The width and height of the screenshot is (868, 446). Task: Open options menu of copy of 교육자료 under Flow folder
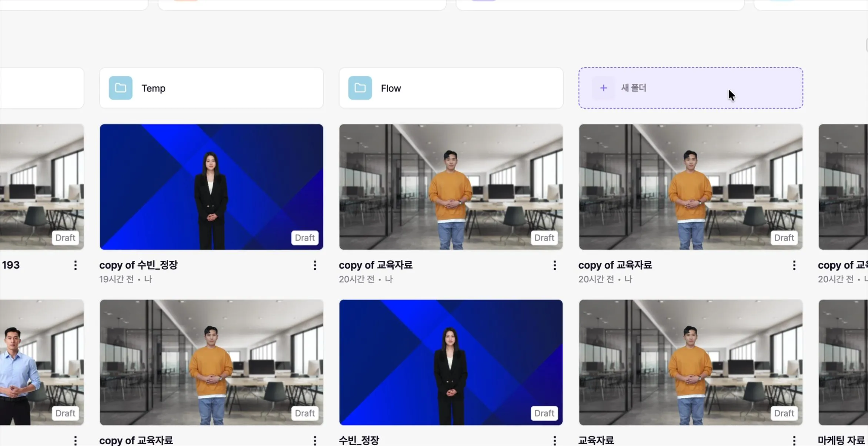(554, 265)
